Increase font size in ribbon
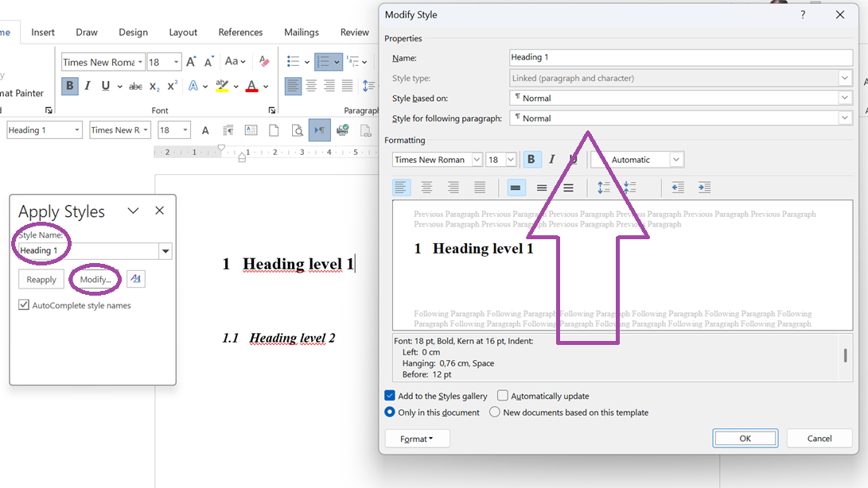 pos(191,62)
